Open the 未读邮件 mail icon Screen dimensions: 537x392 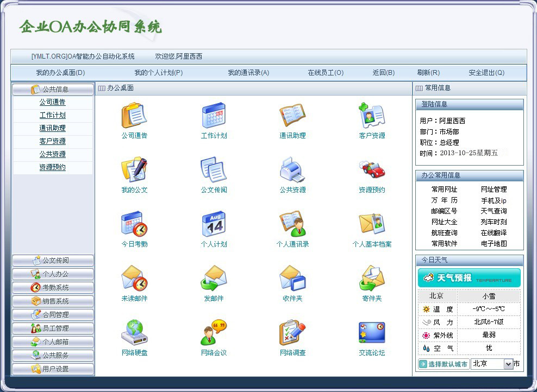pyautogui.click(x=134, y=279)
